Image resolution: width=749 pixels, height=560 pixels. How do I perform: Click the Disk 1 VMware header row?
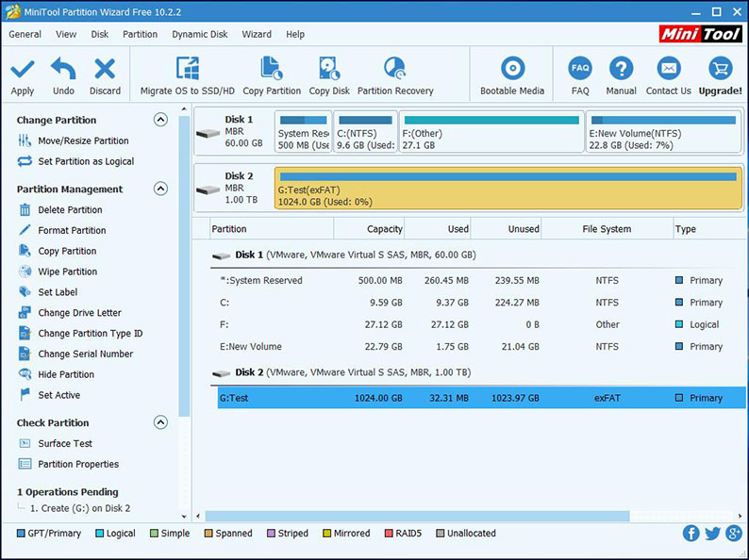(x=477, y=255)
